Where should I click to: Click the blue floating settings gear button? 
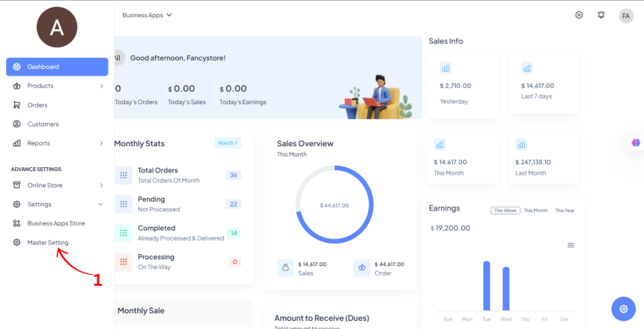[623, 308]
